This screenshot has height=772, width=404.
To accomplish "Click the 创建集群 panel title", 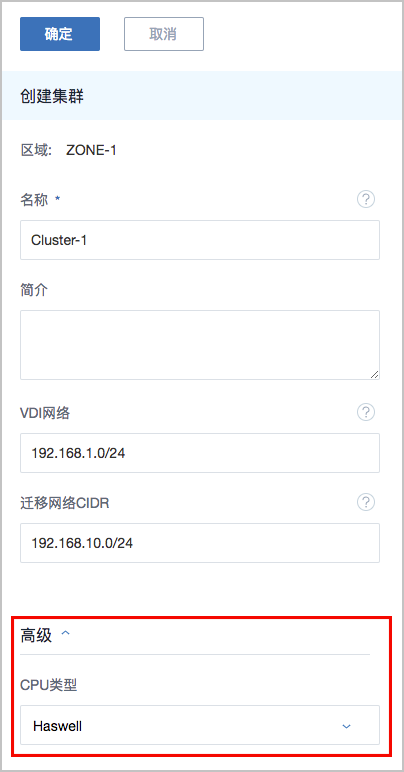I will pos(52,96).
